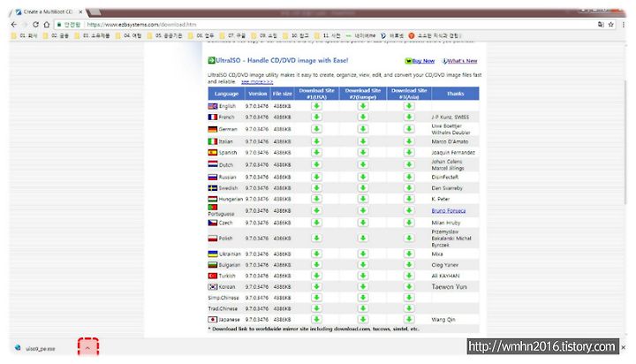Download Trad.Chinese version from Asia site

pyautogui.click(x=409, y=308)
